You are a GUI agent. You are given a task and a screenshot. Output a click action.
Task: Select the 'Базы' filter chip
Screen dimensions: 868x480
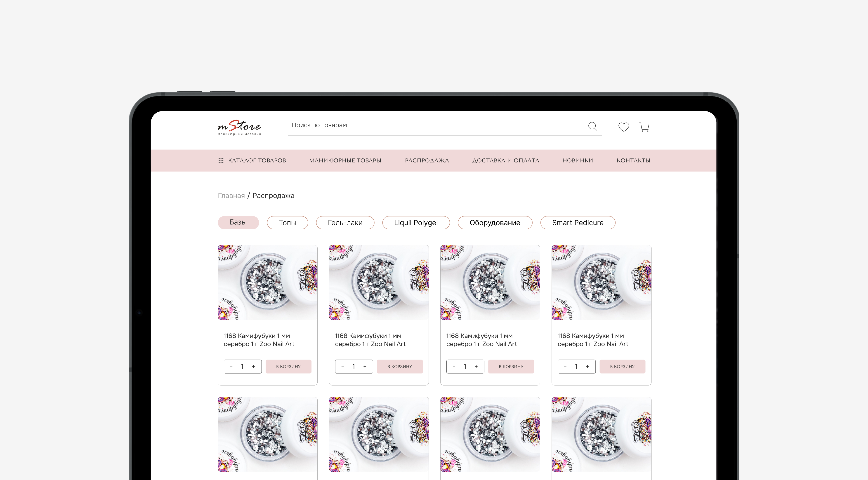click(x=238, y=222)
